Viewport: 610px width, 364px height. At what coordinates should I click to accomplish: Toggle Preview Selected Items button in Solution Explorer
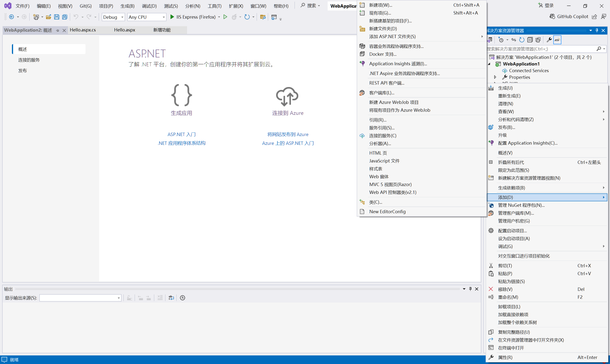(x=557, y=40)
